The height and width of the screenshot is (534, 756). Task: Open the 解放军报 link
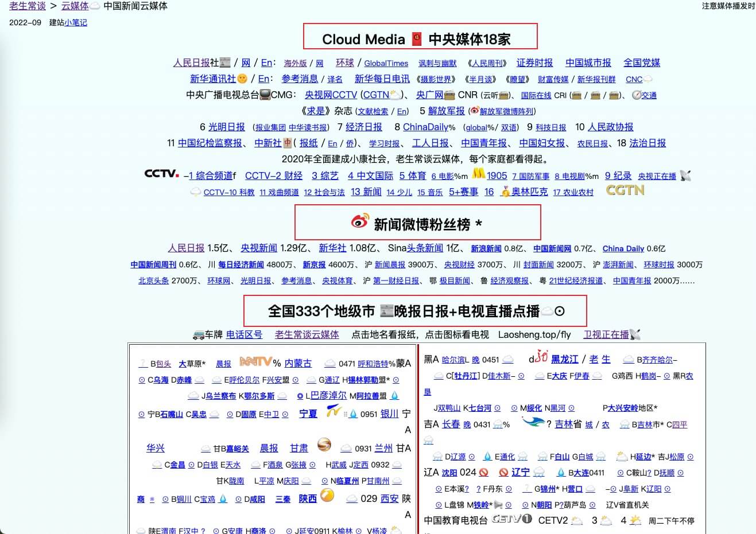tap(447, 111)
